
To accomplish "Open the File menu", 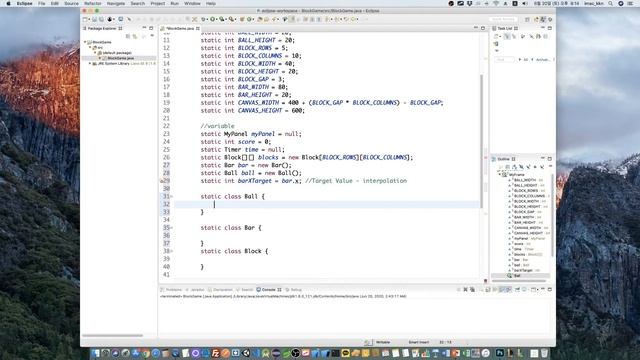I will [42, 3].
